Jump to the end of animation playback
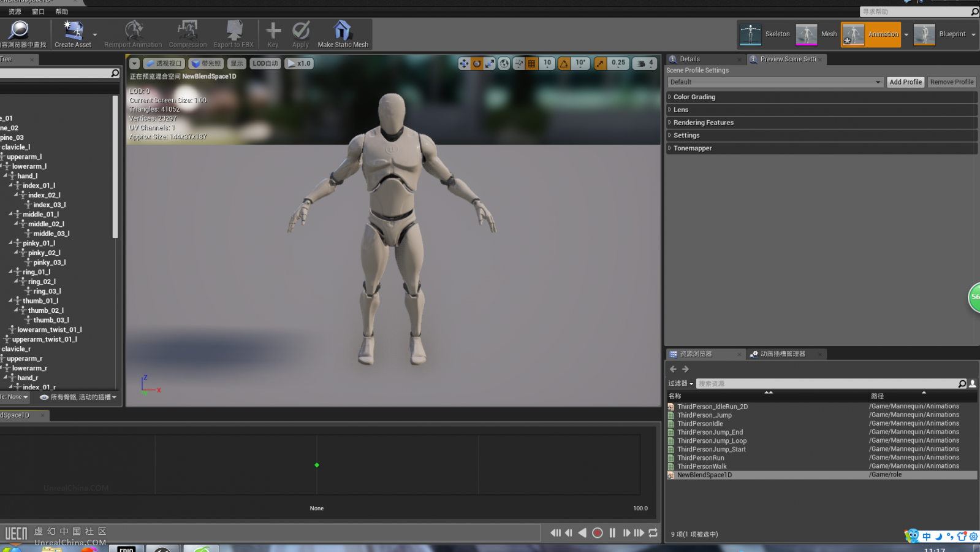The image size is (980, 552). 639,533
